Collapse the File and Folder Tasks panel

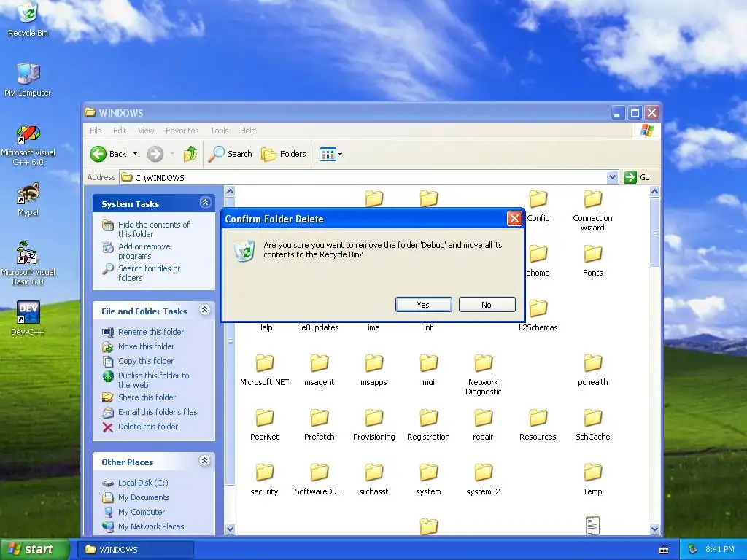[x=205, y=310]
